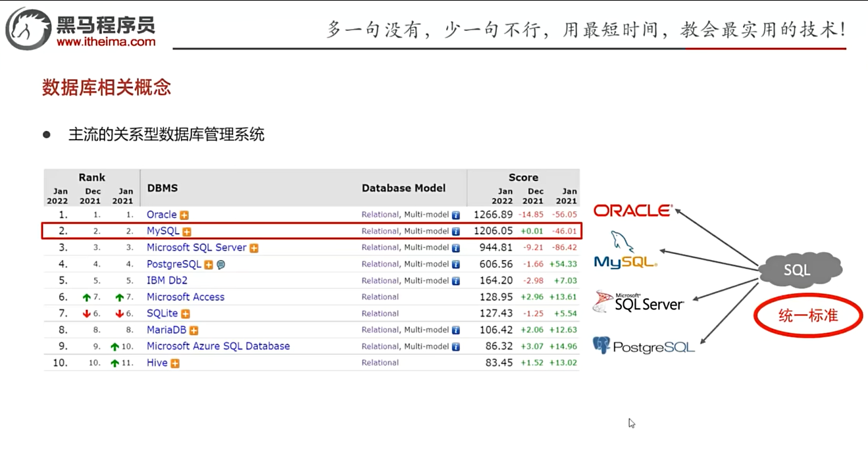Click the Relational model text in Hive row
This screenshot has height=468, width=868.
380,363
